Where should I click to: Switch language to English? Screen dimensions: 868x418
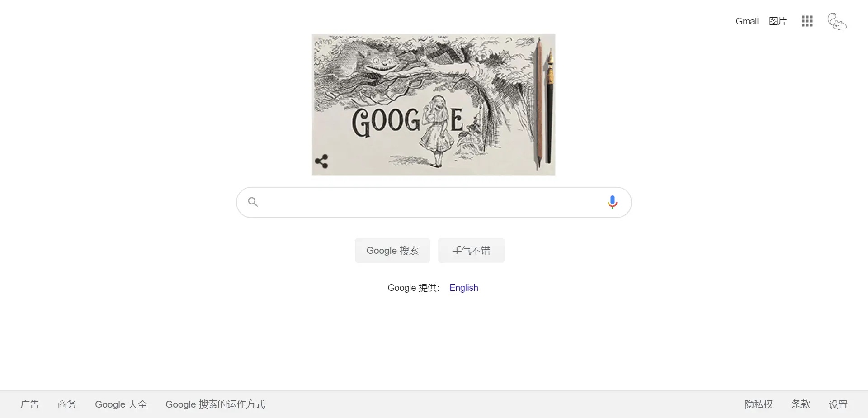click(x=464, y=288)
